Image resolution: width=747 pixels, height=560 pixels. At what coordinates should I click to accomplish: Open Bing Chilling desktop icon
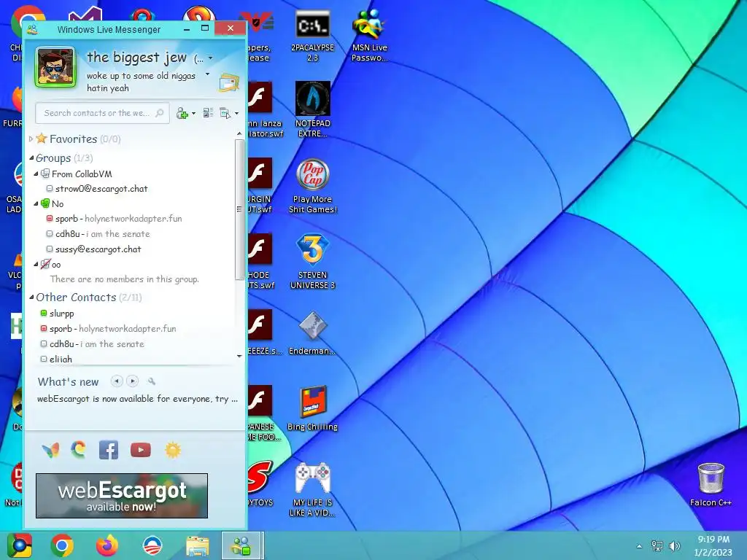tap(312, 408)
